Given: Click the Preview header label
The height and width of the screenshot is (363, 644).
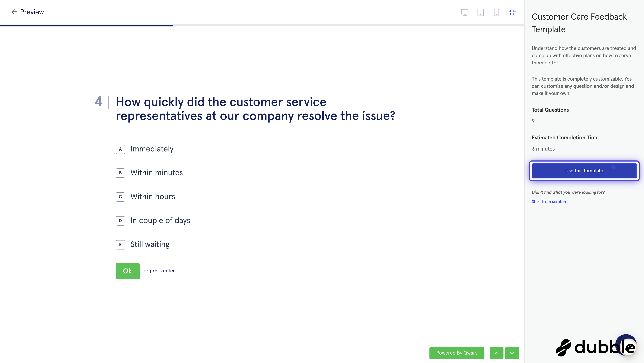Looking at the screenshot, I should (32, 12).
